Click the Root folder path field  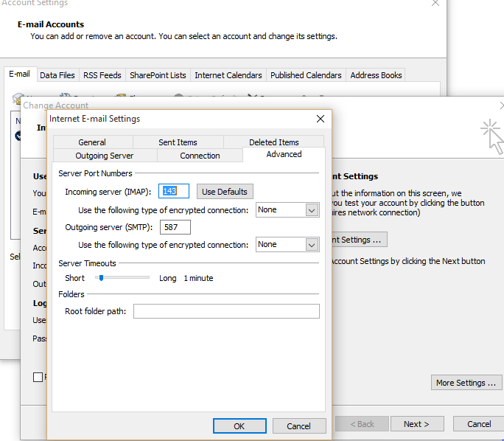pos(227,311)
